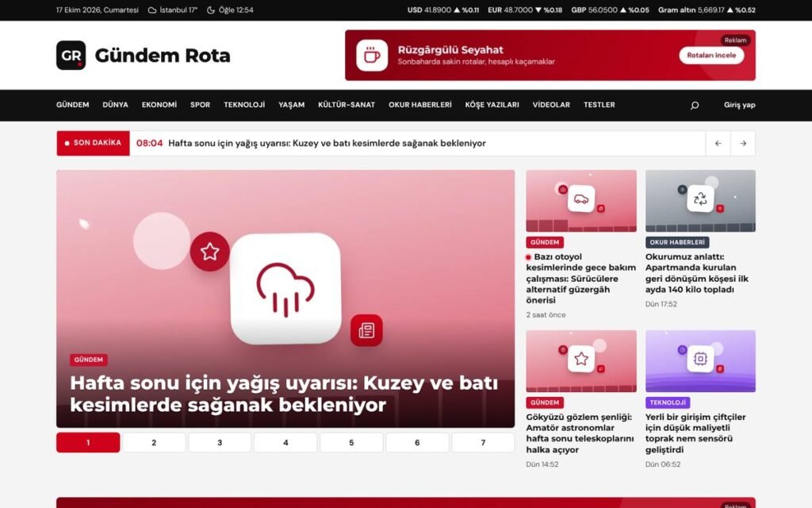Click the Giriş yap link
812x508 pixels.
[x=740, y=105]
